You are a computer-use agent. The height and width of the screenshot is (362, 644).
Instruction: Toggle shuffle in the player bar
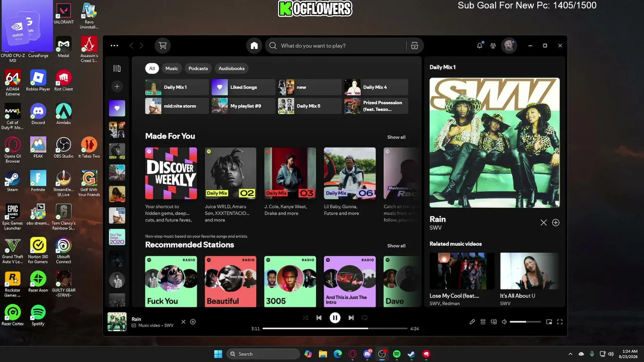pos(305,318)
